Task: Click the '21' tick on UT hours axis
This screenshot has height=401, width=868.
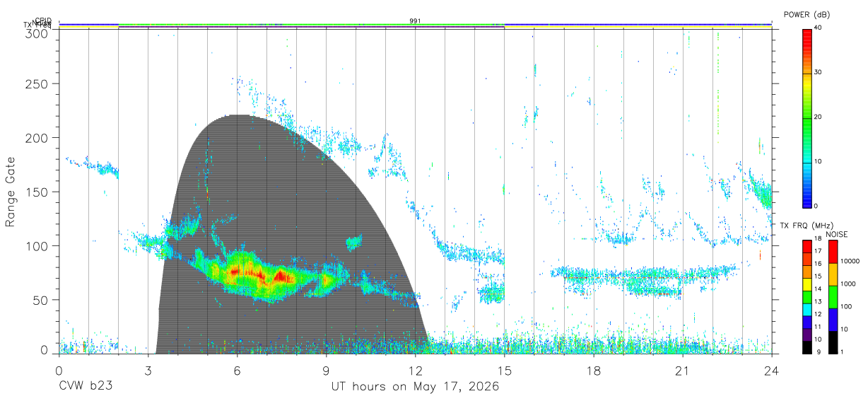Action: 683,370
